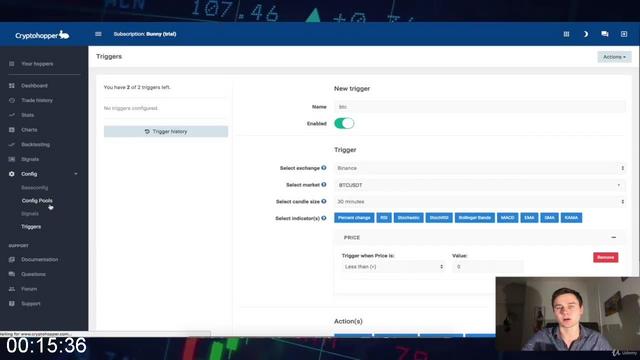Open Config Pools submenu item

click(37, 201)
